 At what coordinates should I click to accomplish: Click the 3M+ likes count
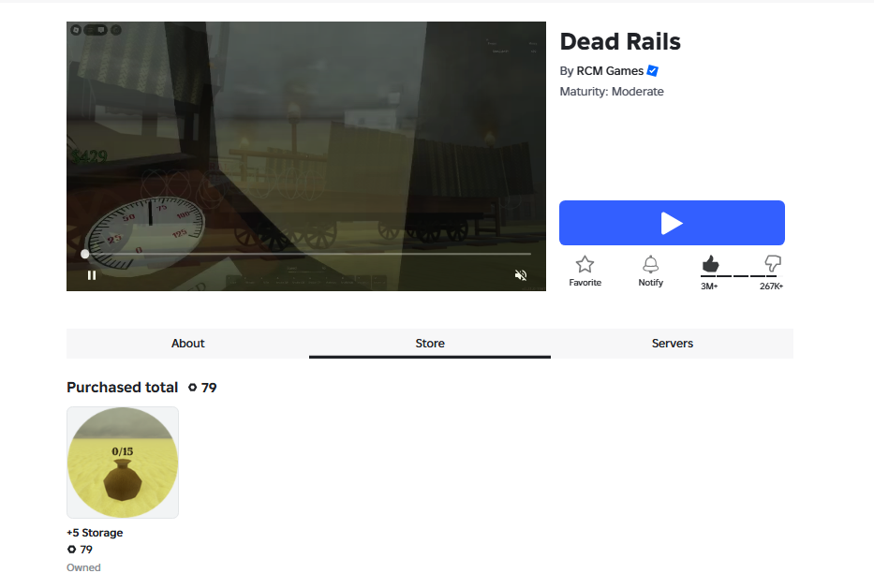point(709,287)
